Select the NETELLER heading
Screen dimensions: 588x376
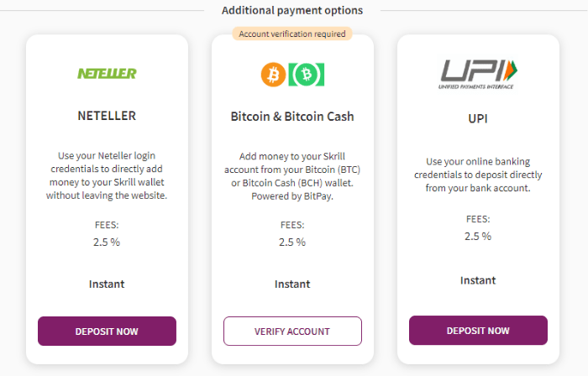click(107, 116)
